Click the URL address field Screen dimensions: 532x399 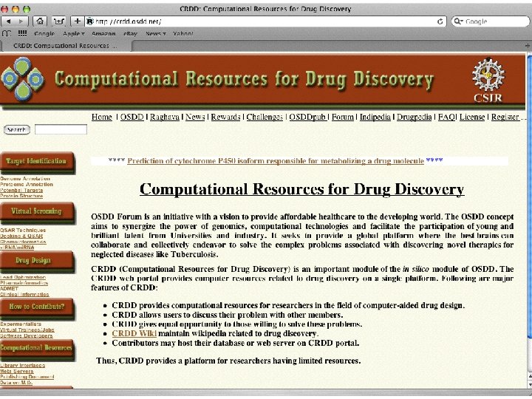click(x=265, y=21)
